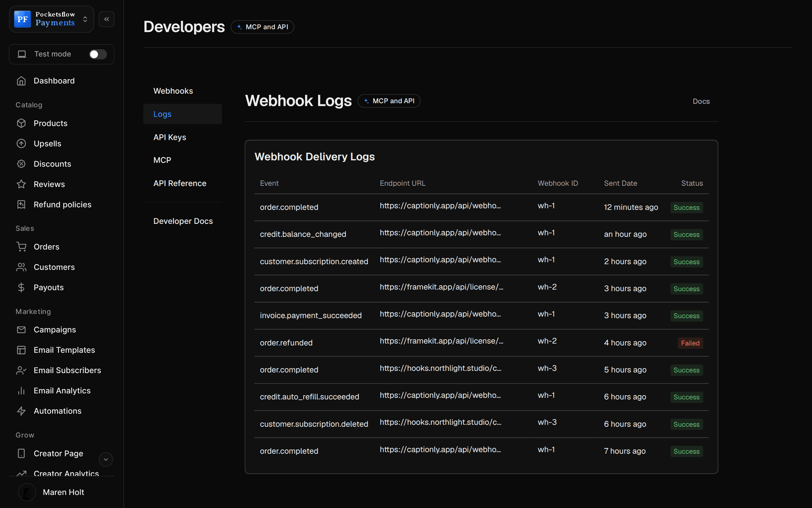Click the Automations lightning icon
Screen dimensions: 812x508
pyautogui.click(x=21, y=411)
